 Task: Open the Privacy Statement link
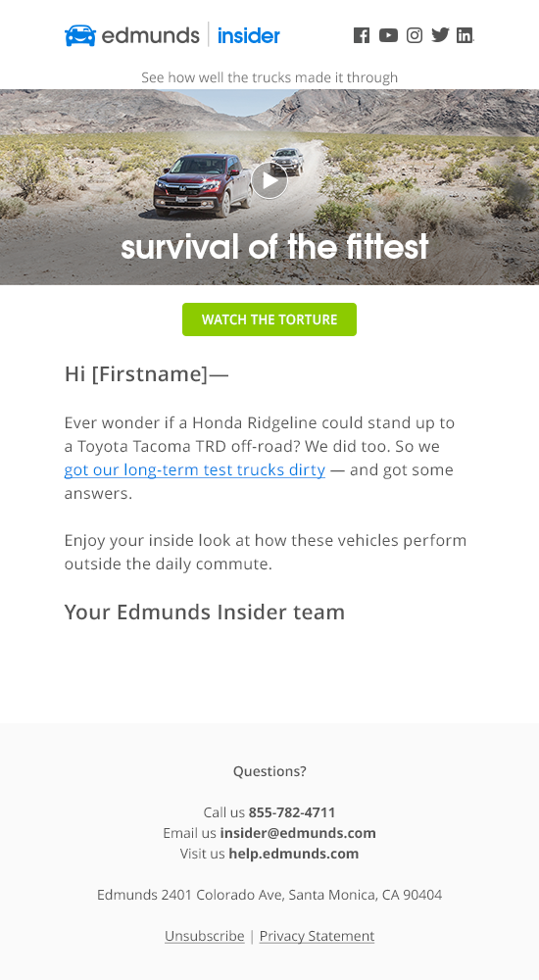pyautogui.click(x=317, y=936)
